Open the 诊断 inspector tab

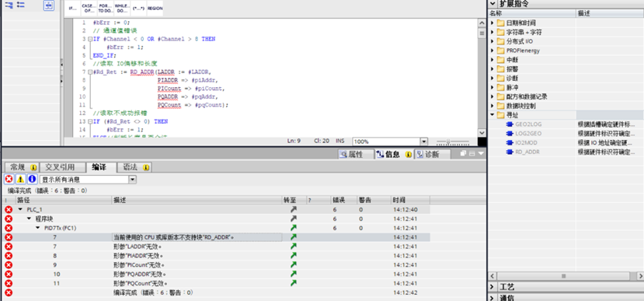pyautogui.click(x=432, y=155)
